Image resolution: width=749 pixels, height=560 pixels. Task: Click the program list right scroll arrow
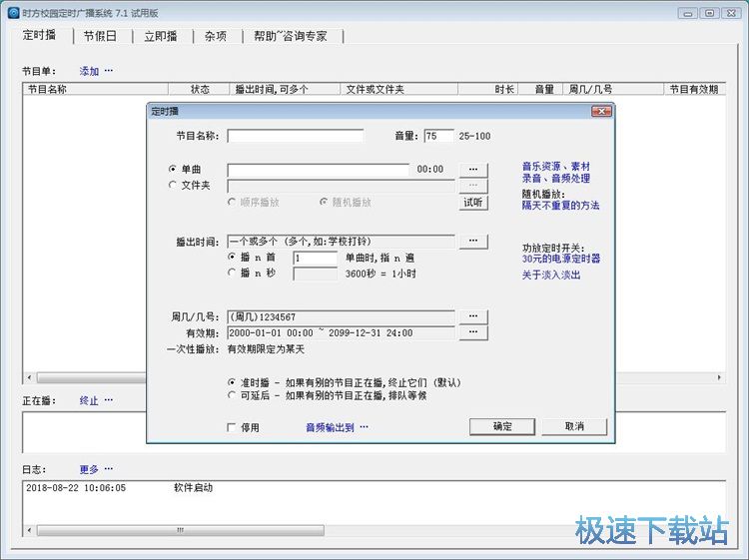(719, 377)
